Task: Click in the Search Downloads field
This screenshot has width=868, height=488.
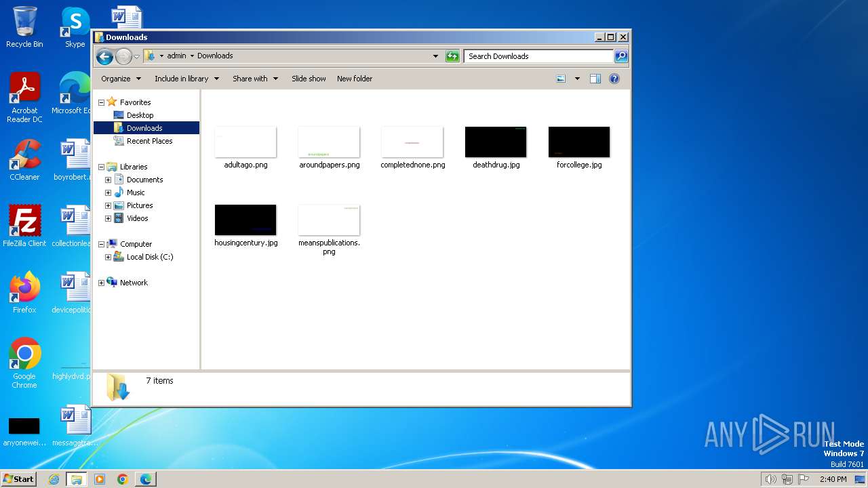Action: [539, 56]
